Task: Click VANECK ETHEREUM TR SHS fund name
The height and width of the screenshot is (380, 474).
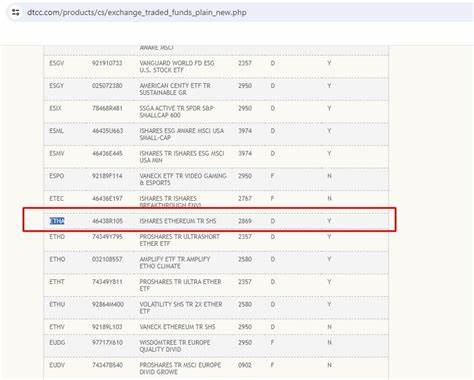Action: [177, 327]
